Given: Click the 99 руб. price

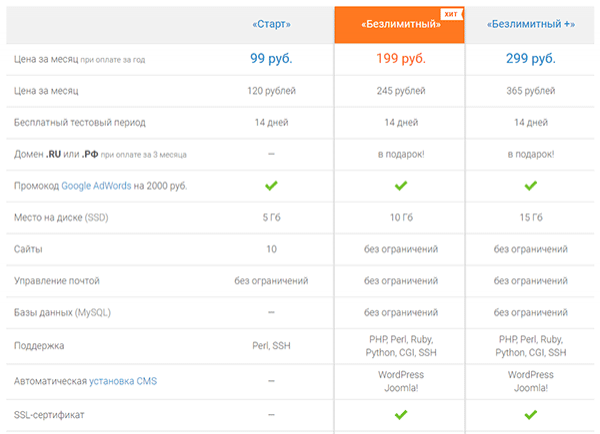Looking at the screenshot, I should pyautogui.click(x=271, y=59).
